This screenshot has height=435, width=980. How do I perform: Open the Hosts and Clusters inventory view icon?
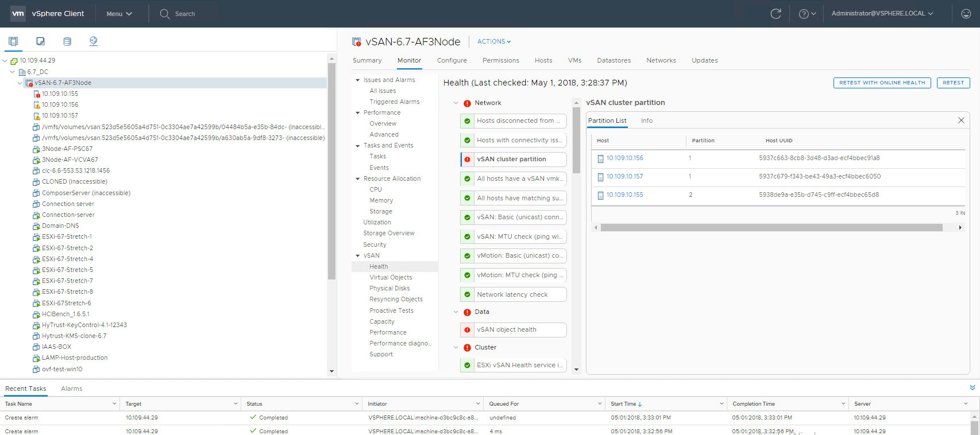(13, 41)
